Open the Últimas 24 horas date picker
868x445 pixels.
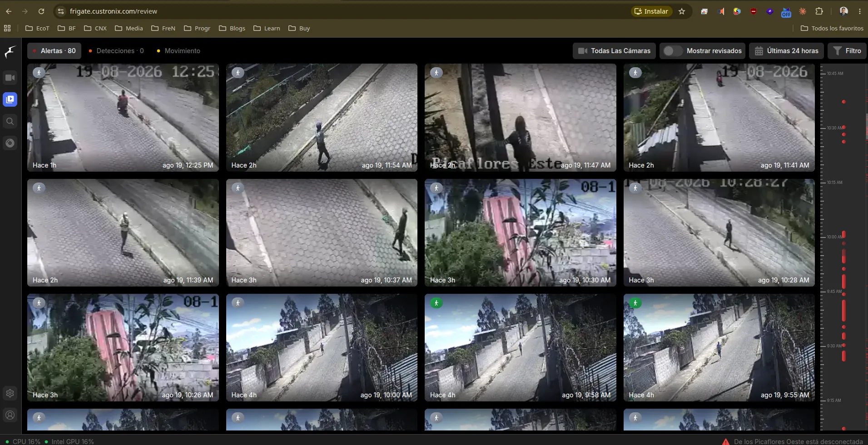(x=786, y=51)
